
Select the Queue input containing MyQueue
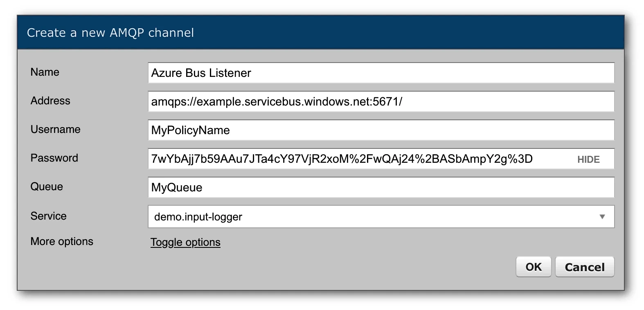[381, 187]
